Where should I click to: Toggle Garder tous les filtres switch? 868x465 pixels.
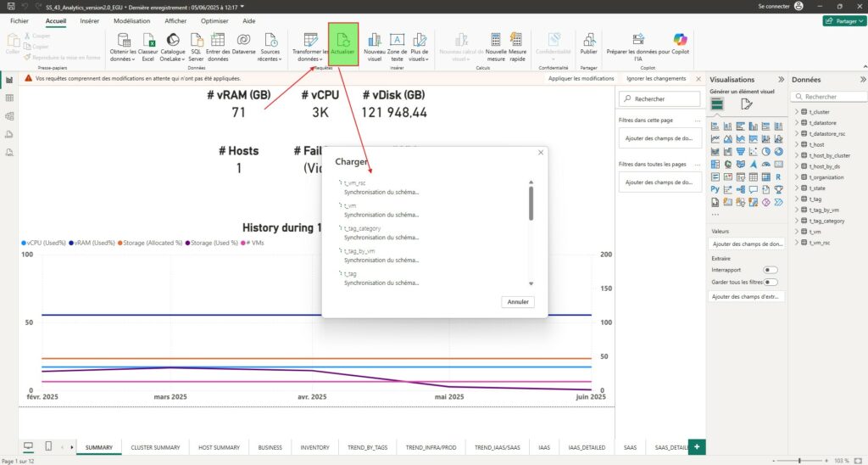[x=771, y=282]
